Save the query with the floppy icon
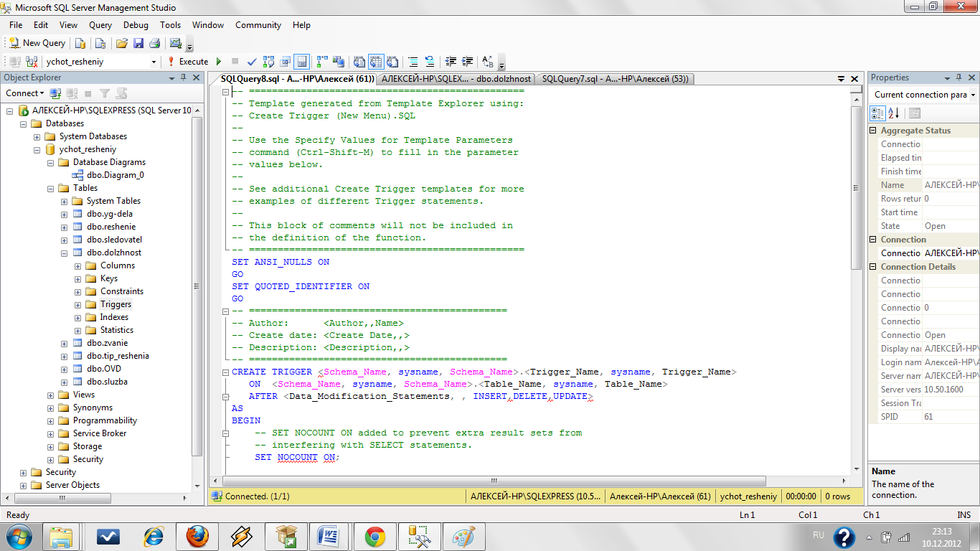980x551 pixels. 138,43
